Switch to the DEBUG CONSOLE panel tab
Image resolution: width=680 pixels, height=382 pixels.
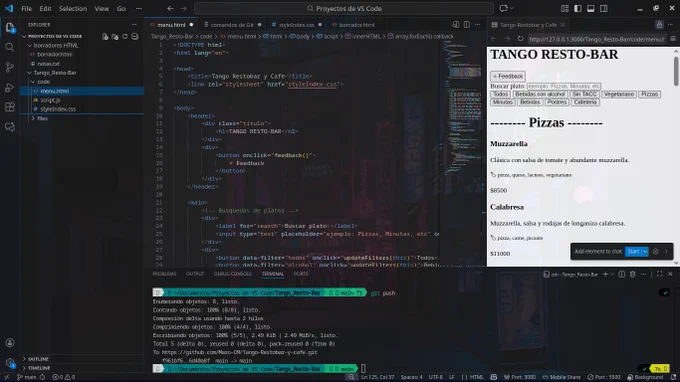(x=232, y=274)
